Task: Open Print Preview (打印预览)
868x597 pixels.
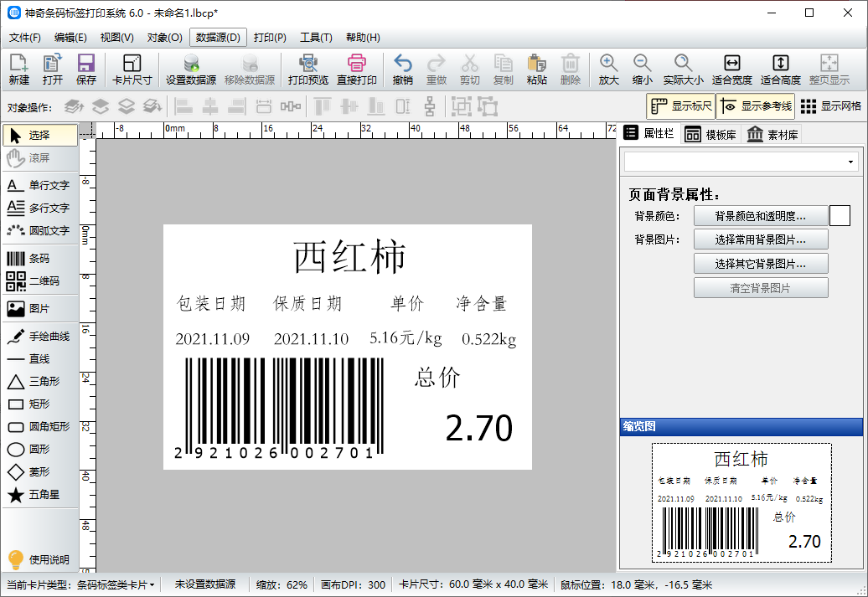Action: (x=307, y=69)
